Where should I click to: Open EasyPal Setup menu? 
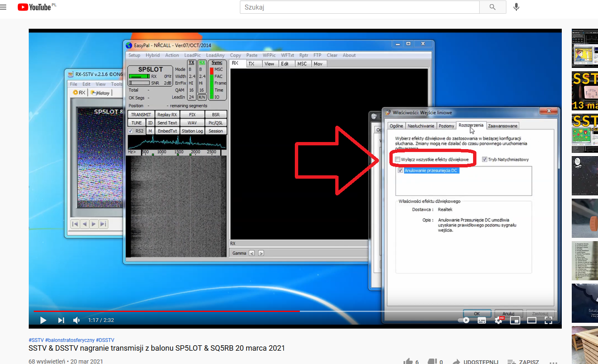tap(134, 55)
